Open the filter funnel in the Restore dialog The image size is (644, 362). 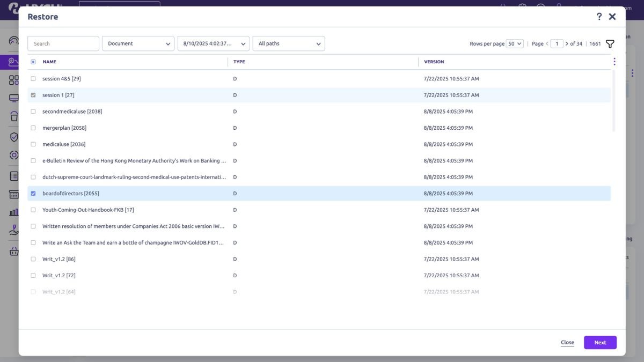(x=610, y=43)
